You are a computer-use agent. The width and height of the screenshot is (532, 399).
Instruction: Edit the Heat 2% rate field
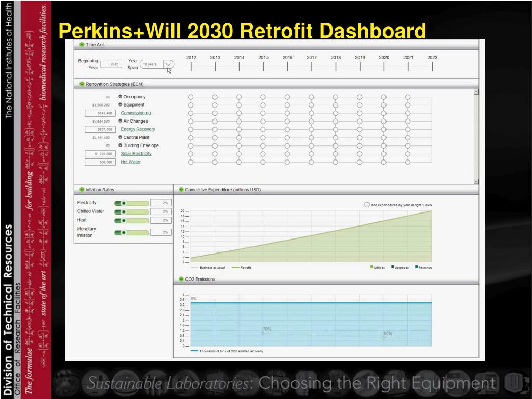point(161,220)
